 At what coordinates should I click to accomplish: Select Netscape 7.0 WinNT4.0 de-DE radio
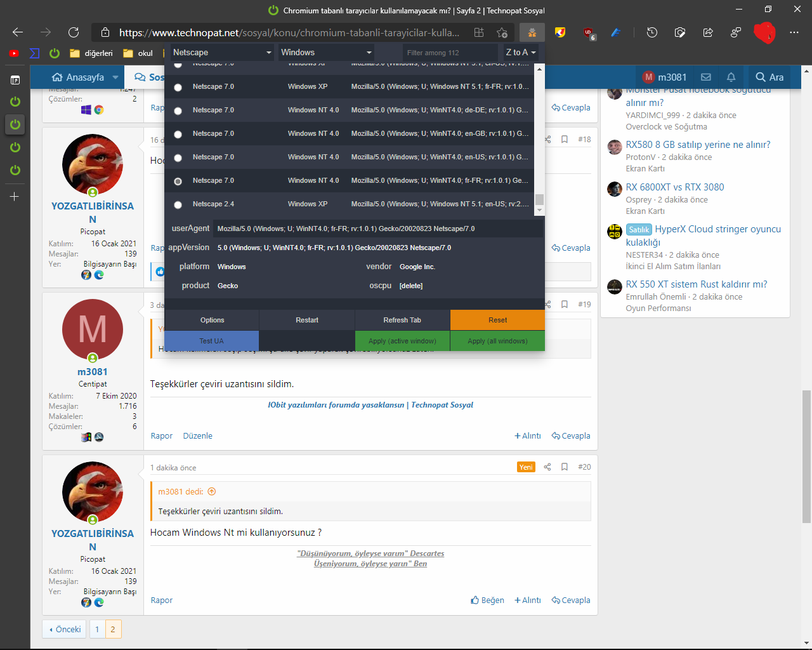(178, 111)
